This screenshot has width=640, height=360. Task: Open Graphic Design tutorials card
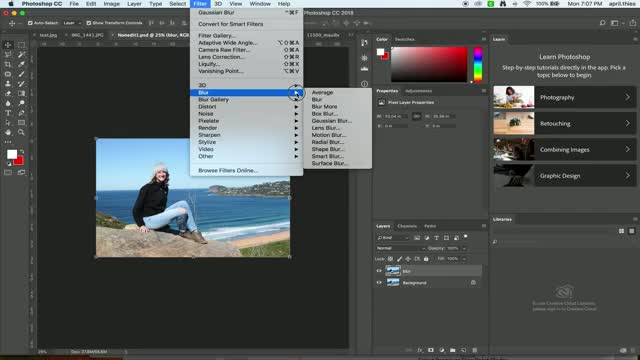[564, 176]
